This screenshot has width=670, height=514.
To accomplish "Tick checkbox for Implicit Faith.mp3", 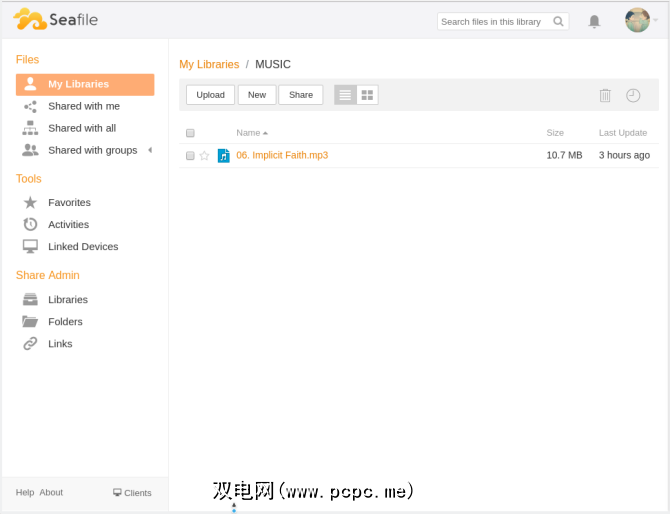I will click(190, 156).
